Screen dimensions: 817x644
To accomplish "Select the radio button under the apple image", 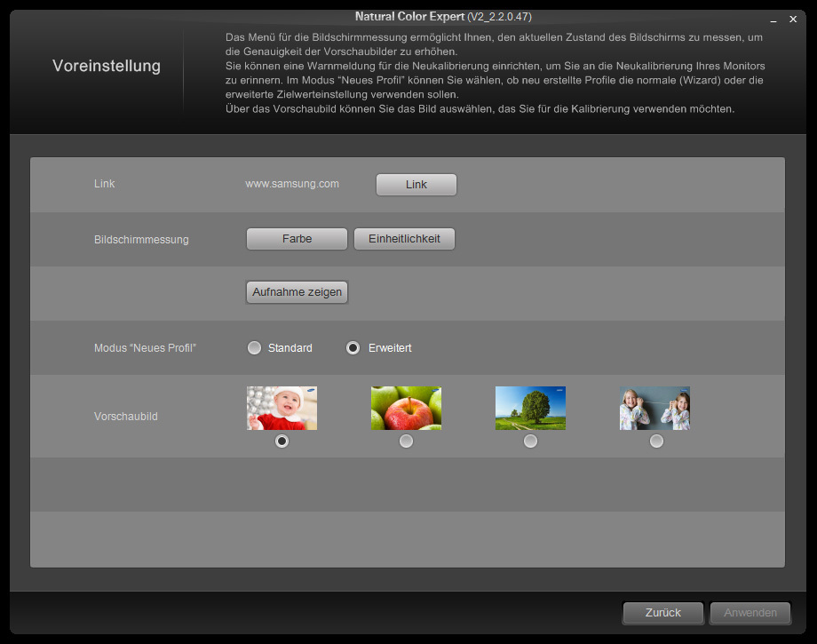I will coord(406,441).
